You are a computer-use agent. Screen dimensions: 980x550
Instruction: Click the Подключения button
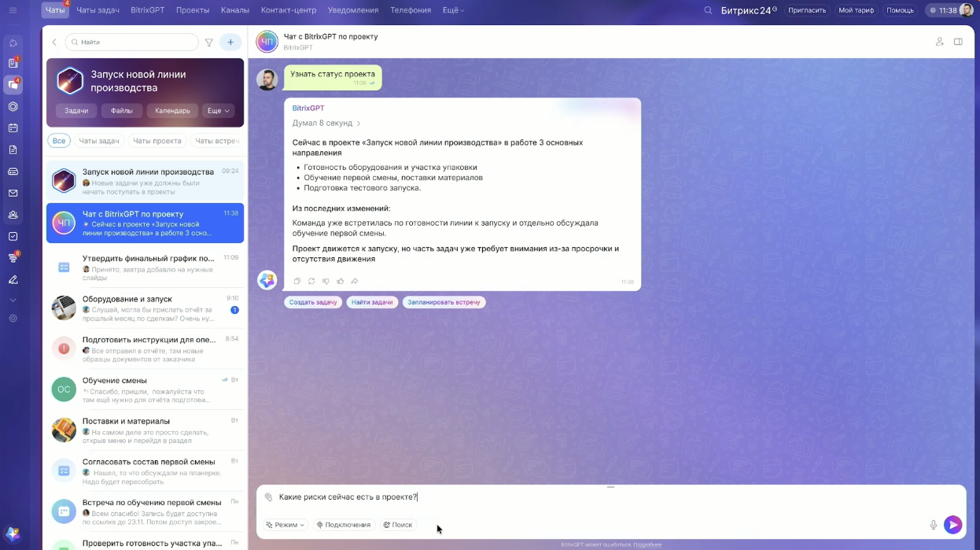click(x=343, y=525)
